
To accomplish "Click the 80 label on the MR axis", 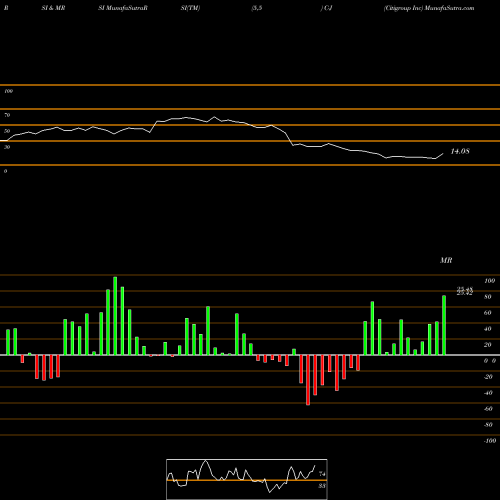I will pyautogui.click(x=488, y=297).
